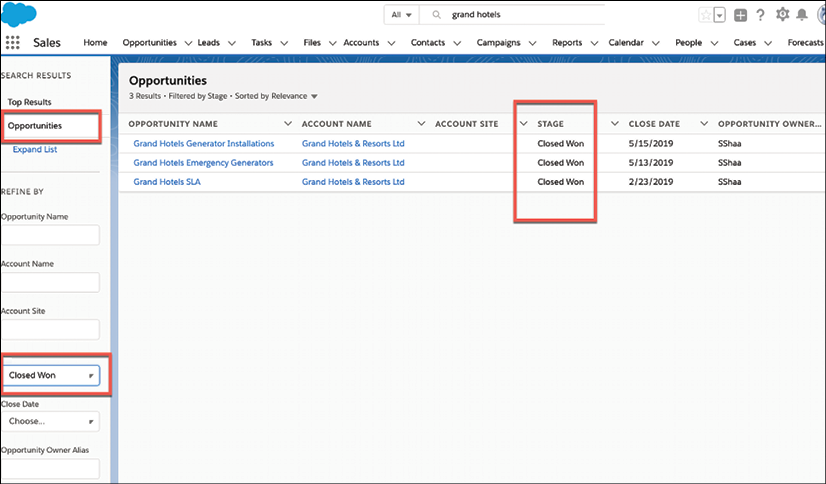Open the Close Date Choose dropdown
826x484 pixels.
[x=51, y=421]
